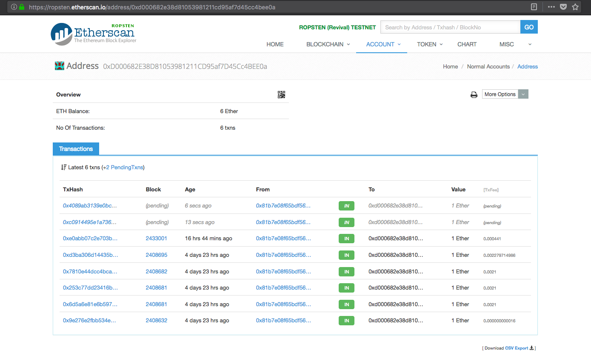Switch to the Transactions tab

point(76,149)
